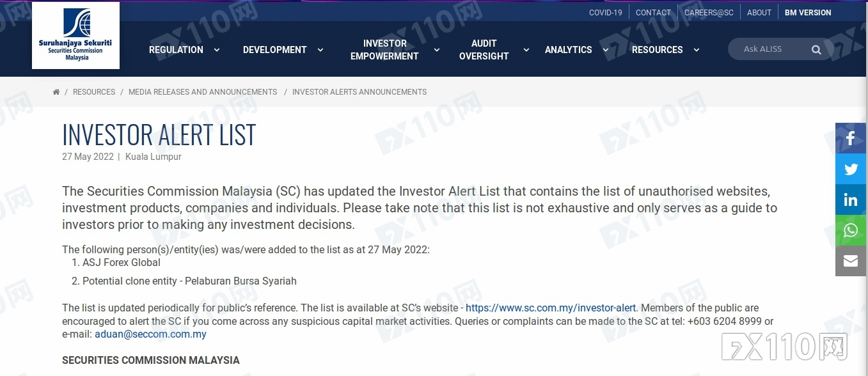Expand the Resources menu chevron
The width and height of the screenshot is (868, 376).
[697, 50]
